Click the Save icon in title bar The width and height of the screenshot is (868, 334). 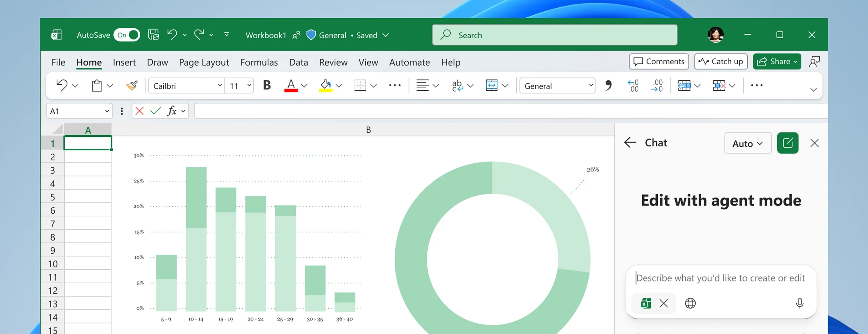pos(153,35)
